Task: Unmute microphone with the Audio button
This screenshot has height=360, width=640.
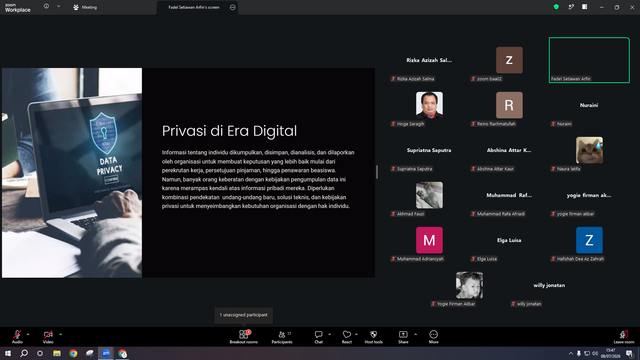Action: click(17, 336)
